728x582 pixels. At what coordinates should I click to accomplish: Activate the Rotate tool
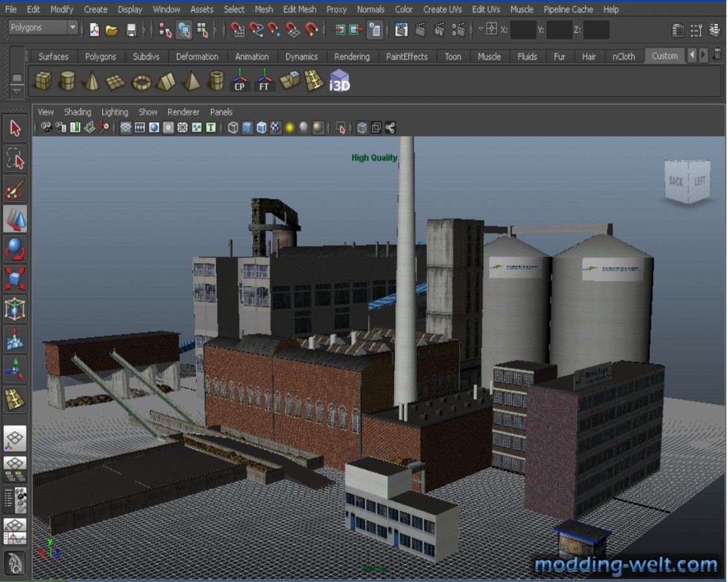pos(15,249)
